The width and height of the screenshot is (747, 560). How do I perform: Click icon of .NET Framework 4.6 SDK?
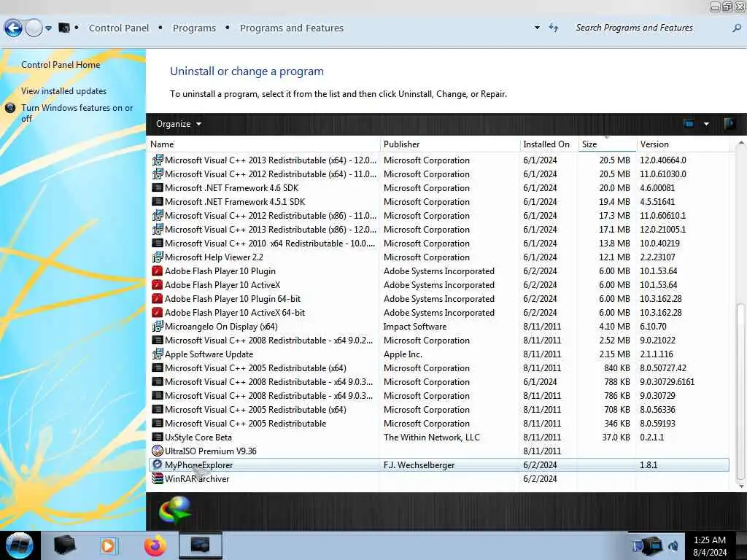point(158,187)
